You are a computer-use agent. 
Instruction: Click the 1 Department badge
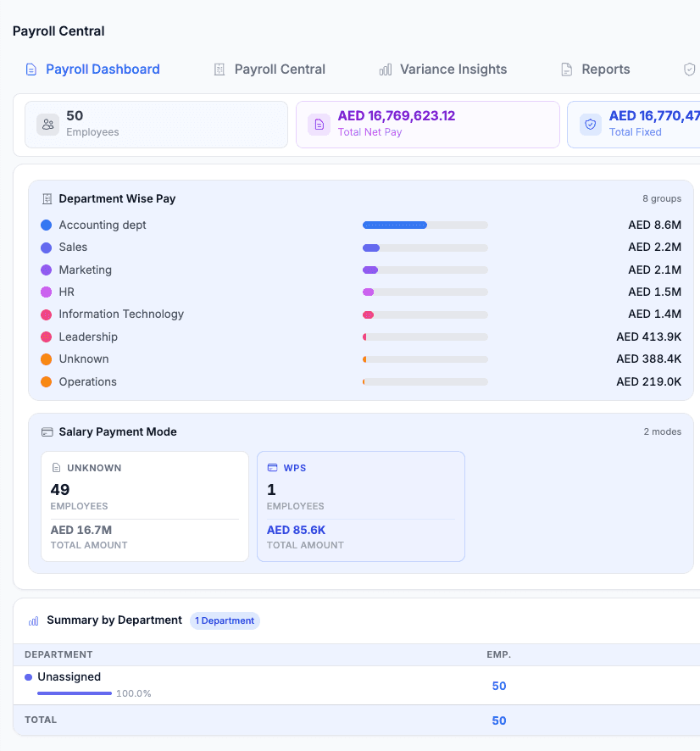click(x=225, y=620)
